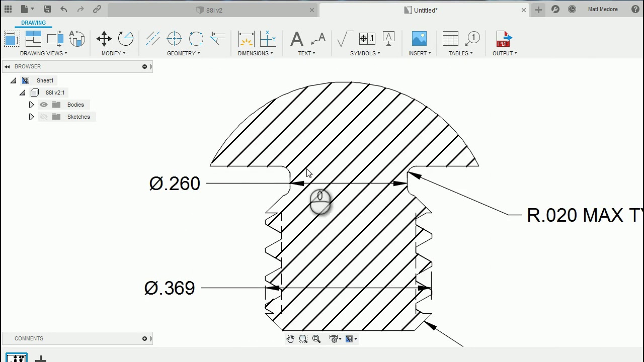Select the Ordinate Dimension tool

[268, 39]
